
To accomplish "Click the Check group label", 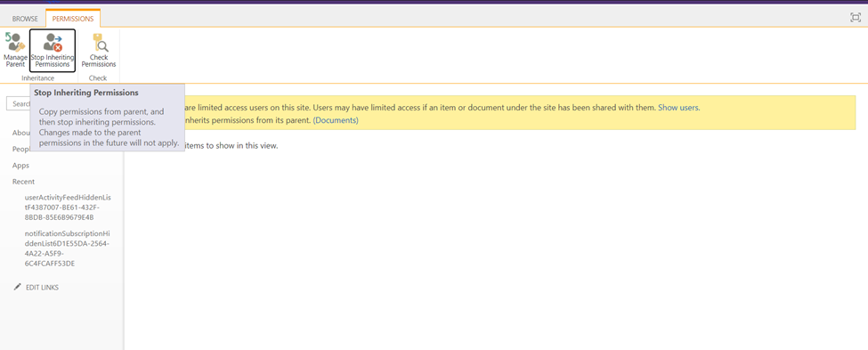I will (98, 78).
